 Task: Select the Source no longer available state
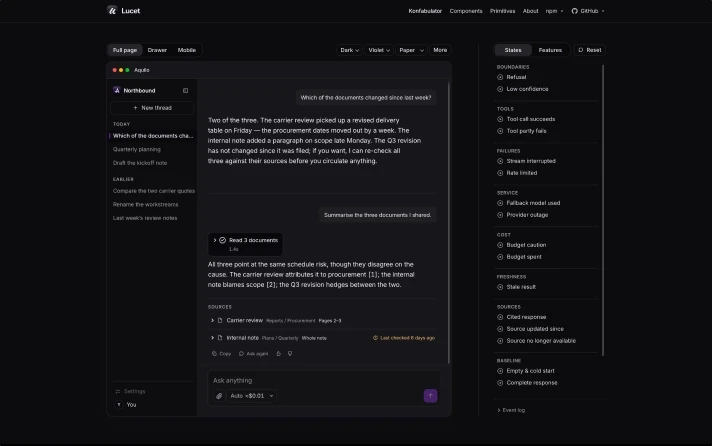point(536,341)
